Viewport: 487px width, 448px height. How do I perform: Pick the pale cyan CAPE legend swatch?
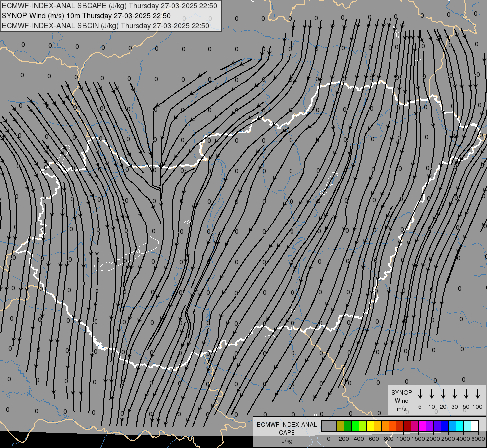(x=467, y=426)
